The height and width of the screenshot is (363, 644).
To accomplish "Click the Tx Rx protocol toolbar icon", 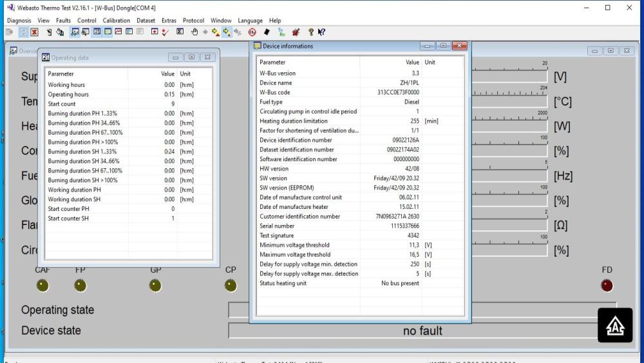I will pyautogui.click(x=281, y=32).
